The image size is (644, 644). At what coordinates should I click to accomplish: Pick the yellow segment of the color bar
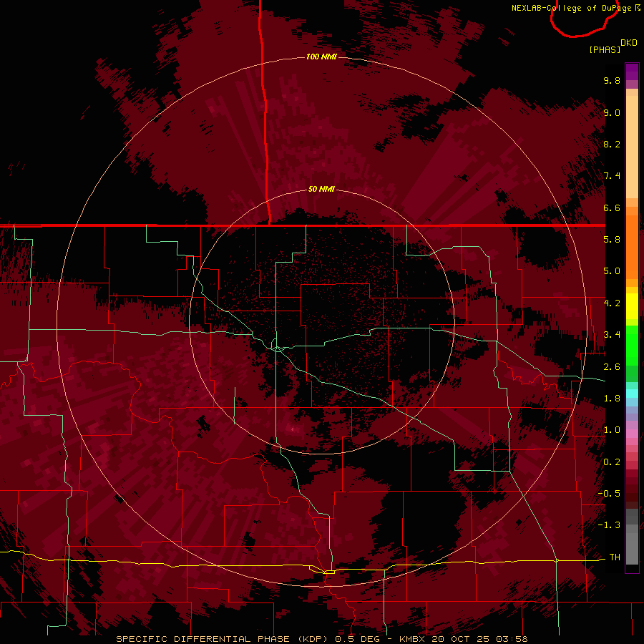click(632, 306)
